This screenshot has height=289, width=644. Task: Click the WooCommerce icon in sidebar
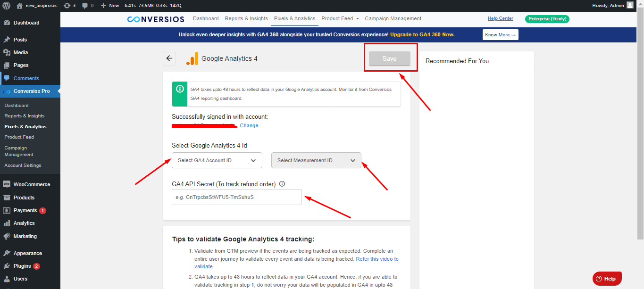tap(7, 184)
